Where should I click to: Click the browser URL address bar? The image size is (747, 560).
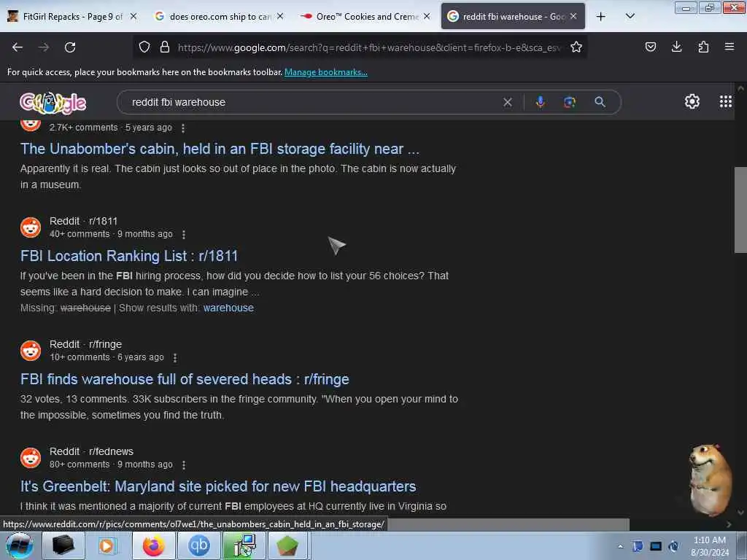(369, 47)
